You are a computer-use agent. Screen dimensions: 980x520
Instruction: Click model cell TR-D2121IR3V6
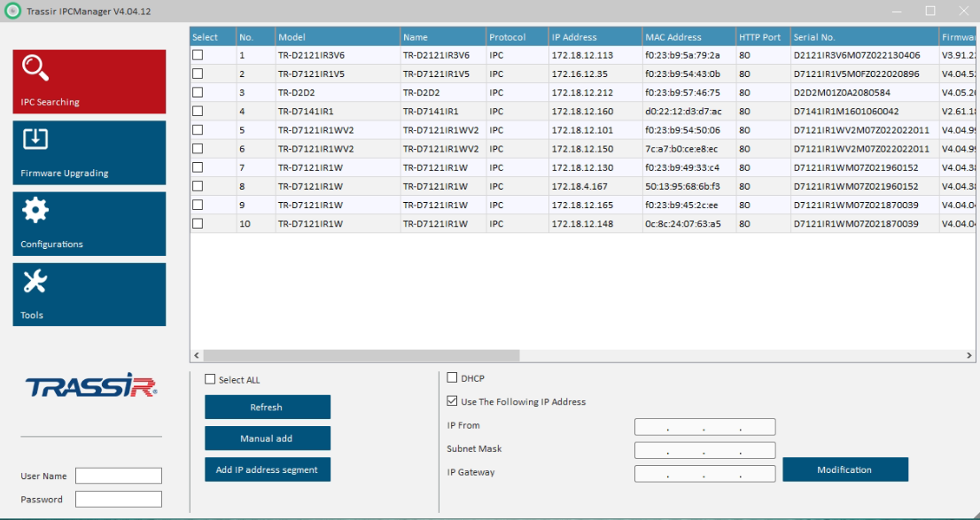pos(311,55)
